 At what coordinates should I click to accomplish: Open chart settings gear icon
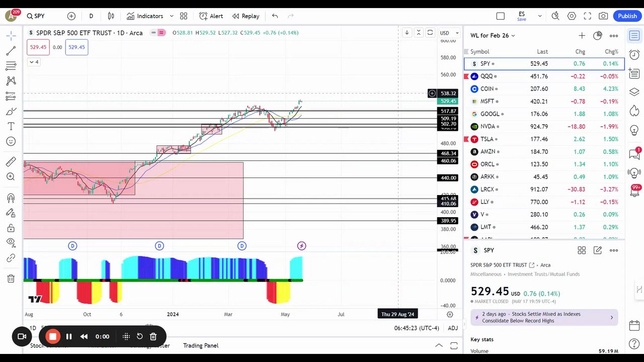pos(572,16)
